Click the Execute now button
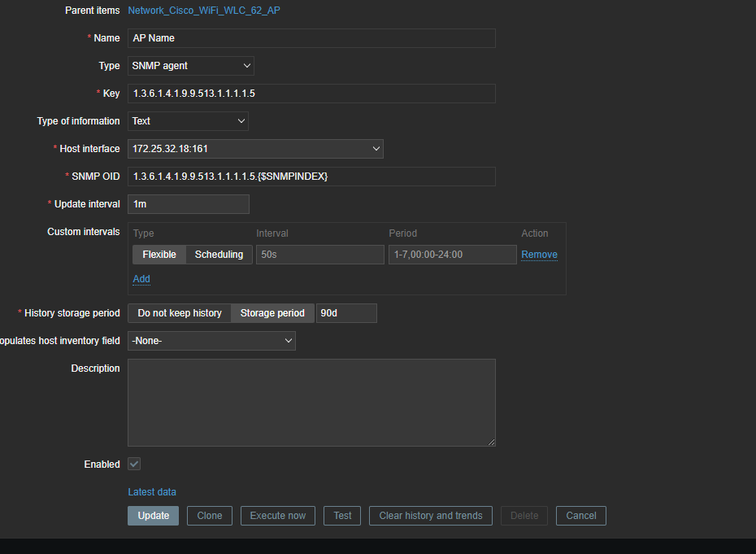 coord(278,516)
